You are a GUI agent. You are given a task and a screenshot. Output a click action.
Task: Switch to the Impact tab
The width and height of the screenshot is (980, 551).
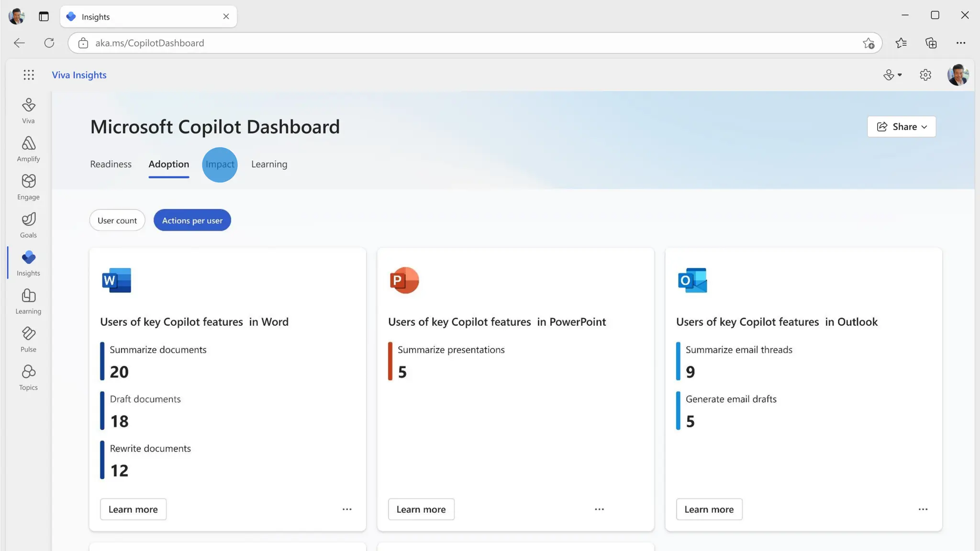[x=220, y=165]
